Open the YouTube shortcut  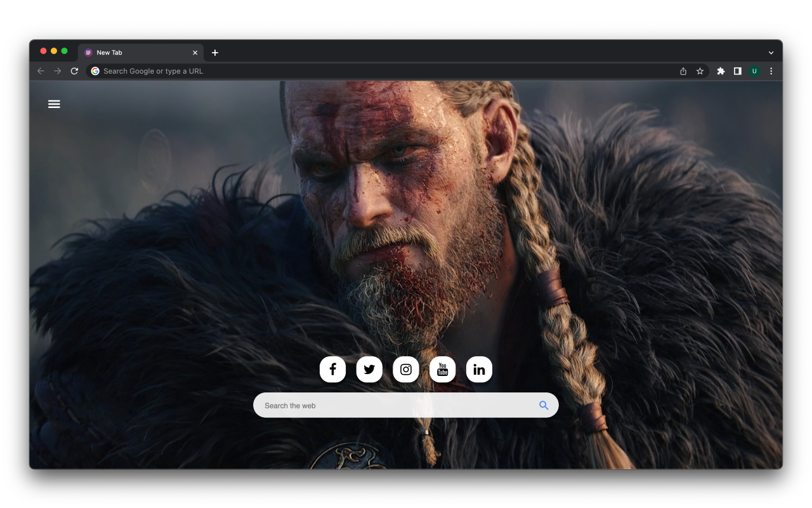(443, 370)
